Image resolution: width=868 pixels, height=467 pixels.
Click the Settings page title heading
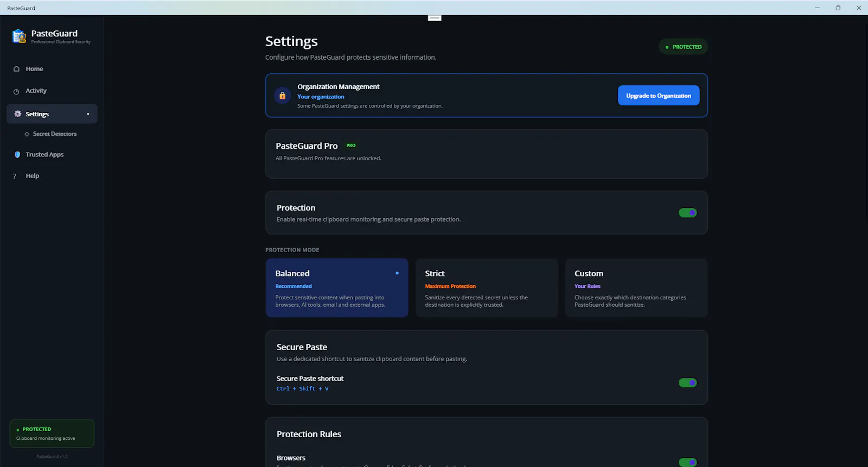pos(291,41)
